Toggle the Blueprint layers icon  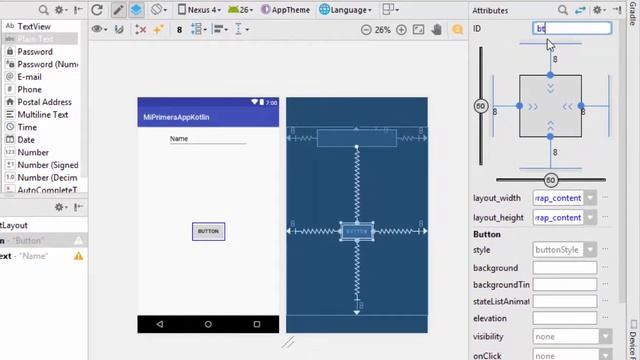(x=136, y=10)
